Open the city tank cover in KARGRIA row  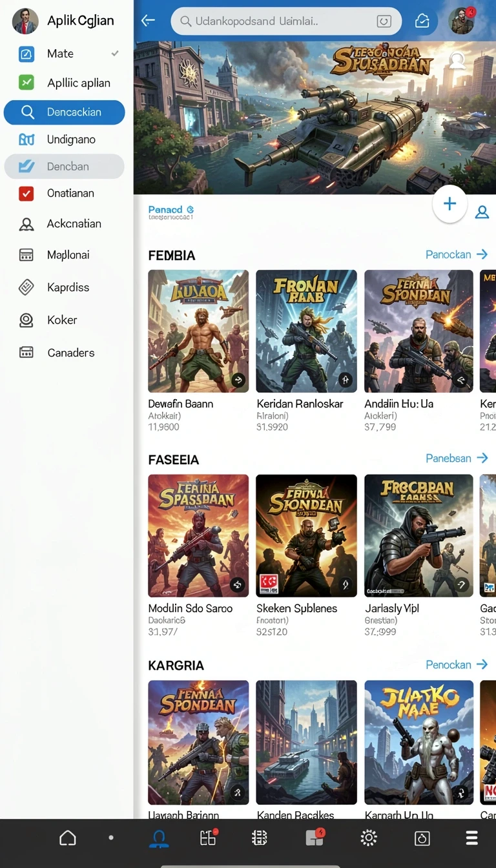(x=306, y=742)
